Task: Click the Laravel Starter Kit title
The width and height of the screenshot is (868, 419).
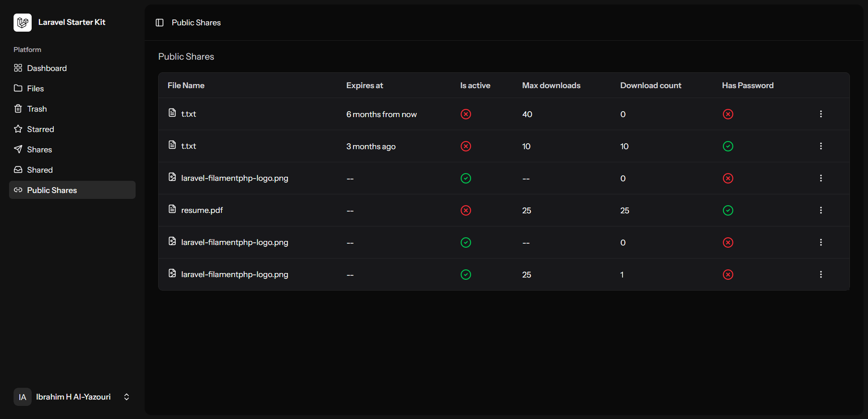Action: [x=72, y=22]
